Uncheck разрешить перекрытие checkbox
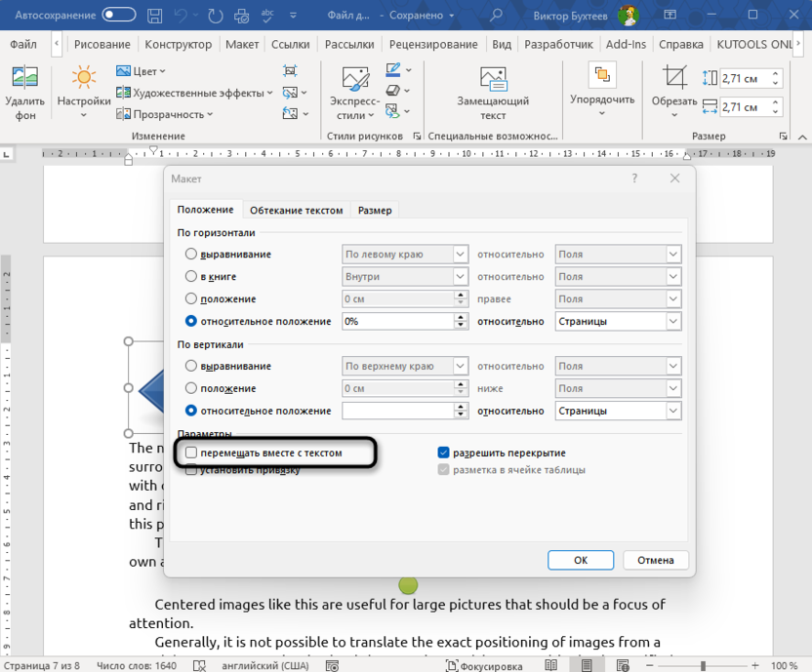This screenshot has width=812, height=672. pyautogui.click(x=443, y=453)
